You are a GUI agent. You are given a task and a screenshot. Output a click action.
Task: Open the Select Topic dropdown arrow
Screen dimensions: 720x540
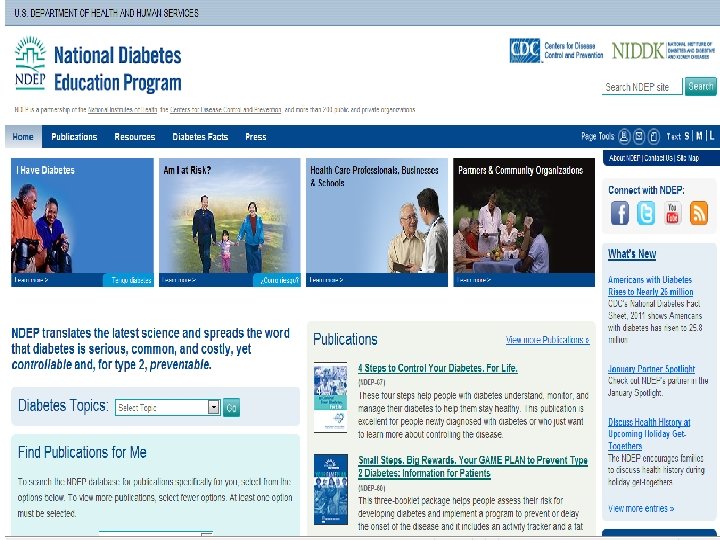point(214,407)
